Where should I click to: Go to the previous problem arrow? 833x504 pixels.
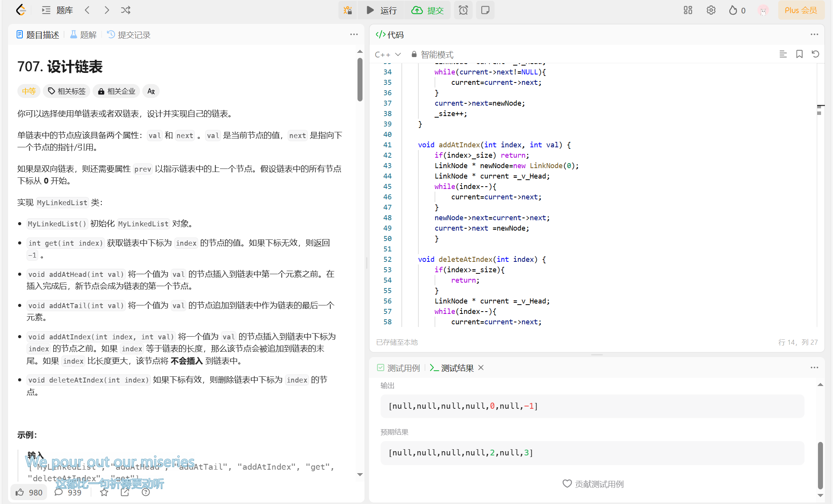(x=88, y=10)
